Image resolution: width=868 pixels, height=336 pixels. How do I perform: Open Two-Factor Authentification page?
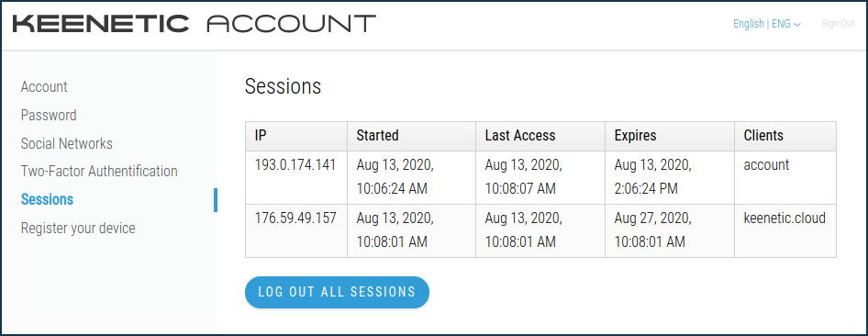pos(99,171)
